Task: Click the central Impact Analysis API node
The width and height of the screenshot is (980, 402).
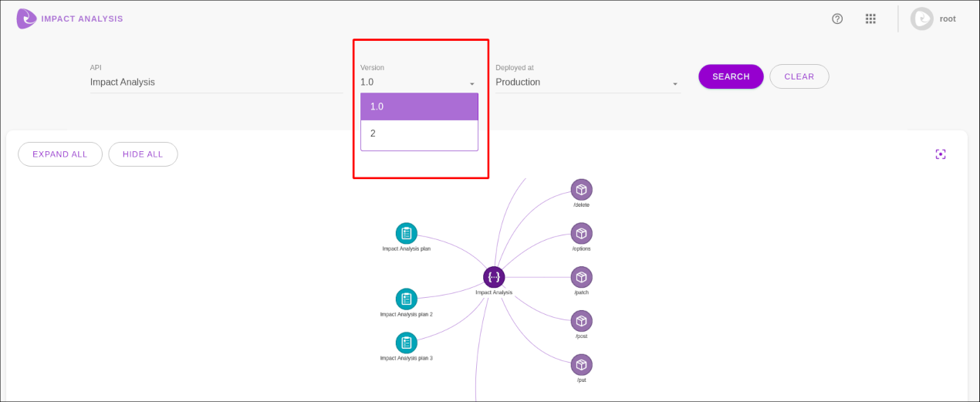Action: (494, 277)
